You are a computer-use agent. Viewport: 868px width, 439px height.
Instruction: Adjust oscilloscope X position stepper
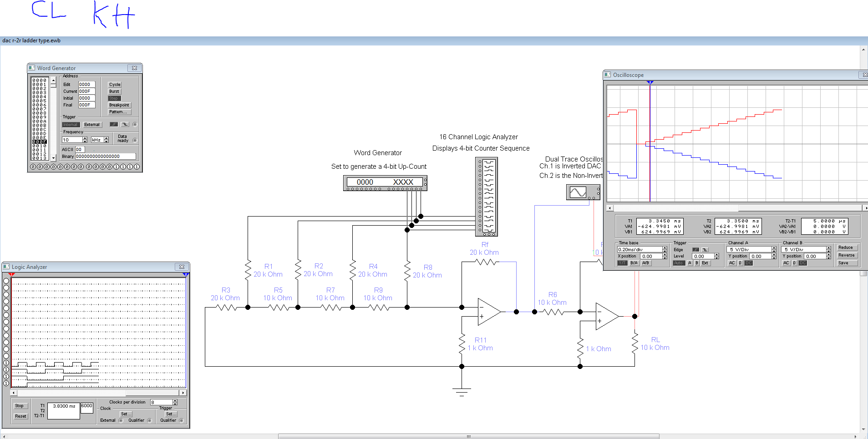click(x=665, y=256)
